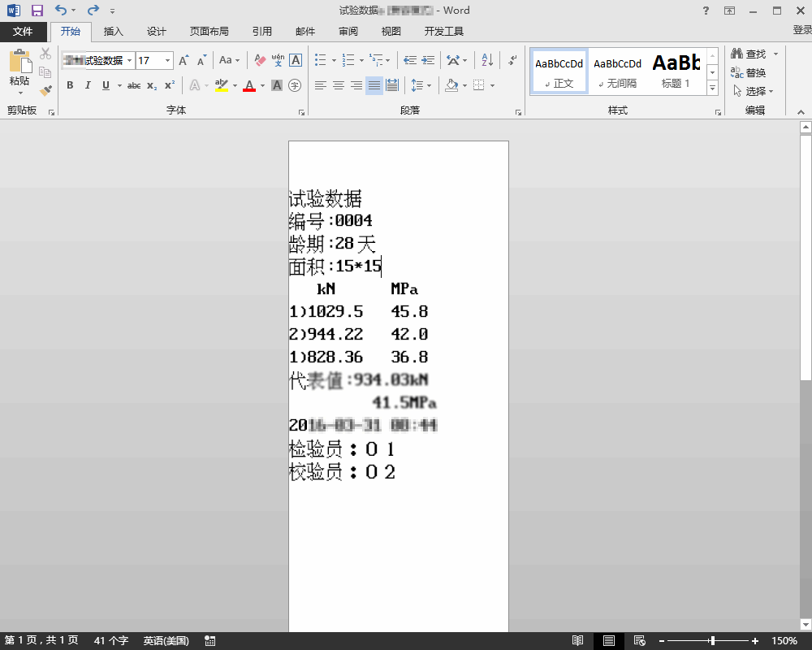
Task: Click the word count 41 个字 in the status bar
Action: click(110, 641)
